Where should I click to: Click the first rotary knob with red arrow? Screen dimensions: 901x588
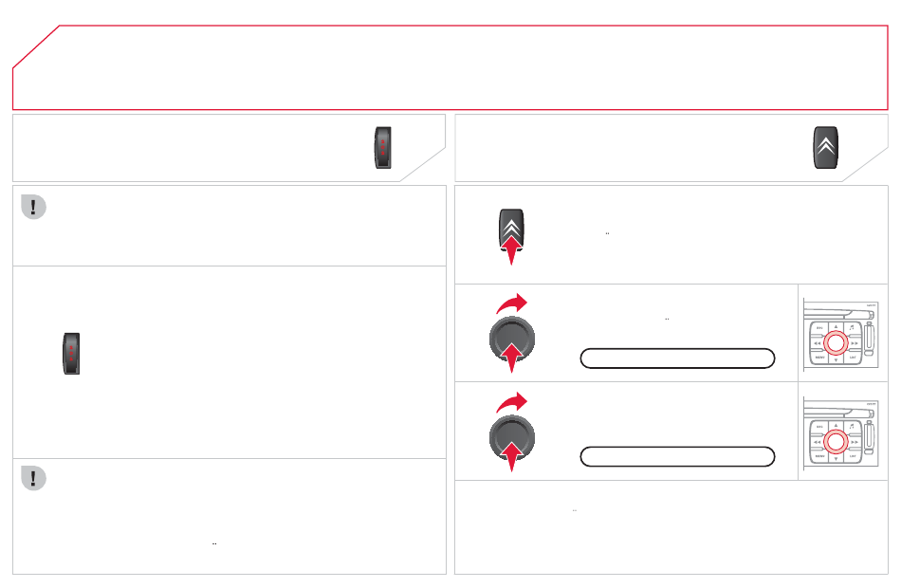(x=512, y=340)
